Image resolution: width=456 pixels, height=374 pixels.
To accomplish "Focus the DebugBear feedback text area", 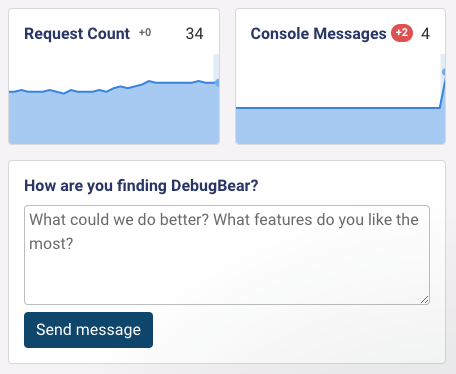I will coord(227,255).
